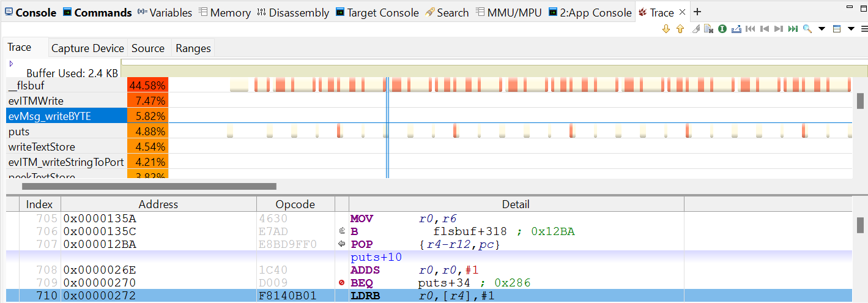Click the document with X toolbar icon
This screenshot has width=868, height=303.
[x=708, y=29]
